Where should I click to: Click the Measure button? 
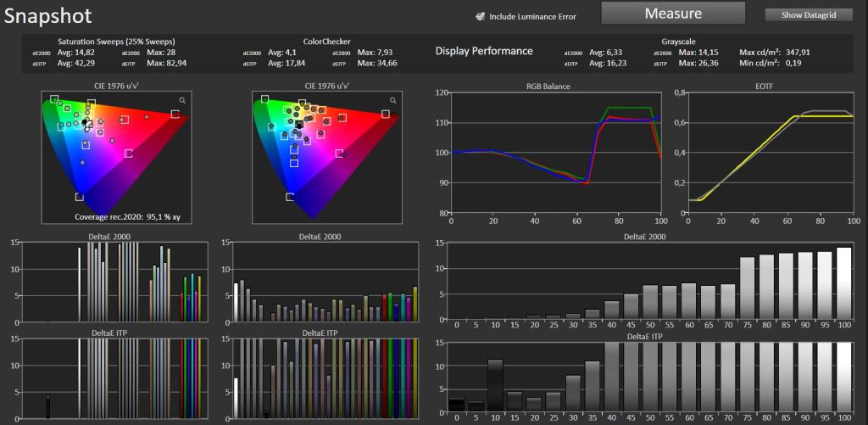pos(673,14)
